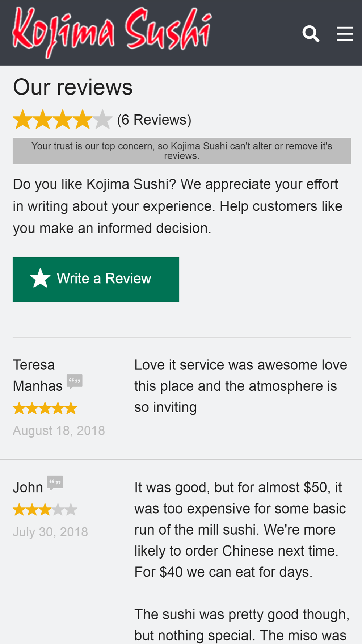
Task: Click the (6 Reviews) count text
Action: pyautogui.click(x=154, y=120)
